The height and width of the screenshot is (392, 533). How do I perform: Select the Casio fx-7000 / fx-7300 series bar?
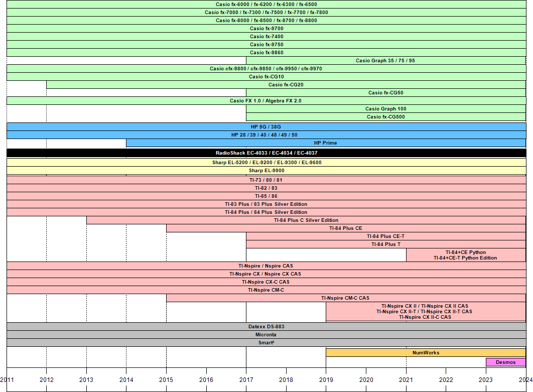[266, 12]
